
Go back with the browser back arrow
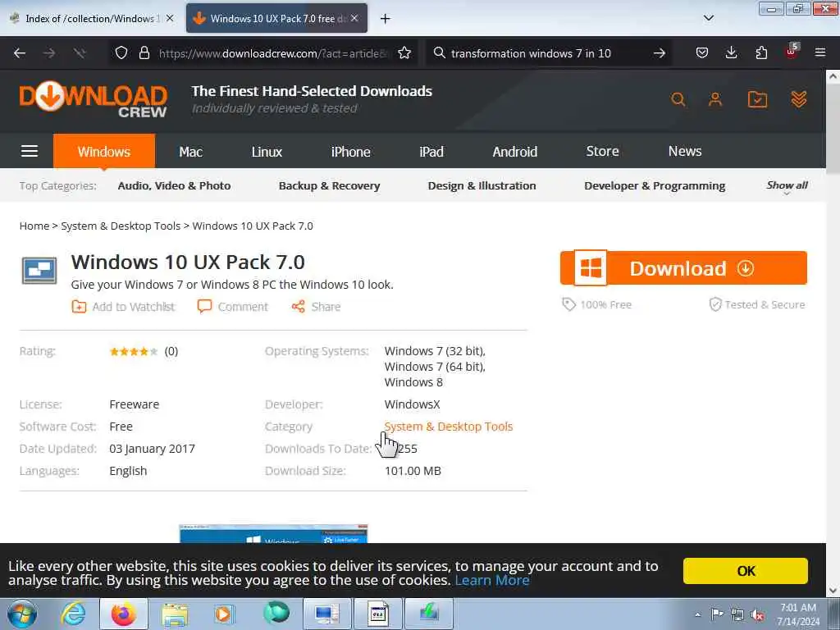[20, 53]
